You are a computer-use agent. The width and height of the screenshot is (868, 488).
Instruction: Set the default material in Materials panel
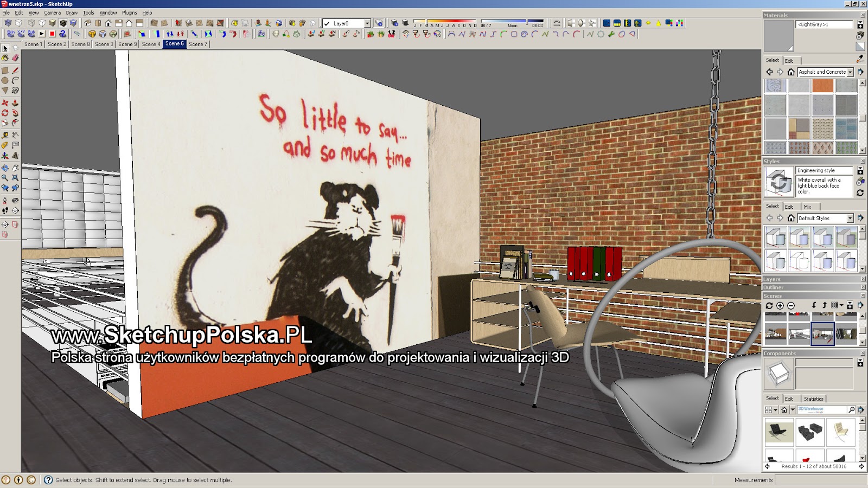point(860,46)
